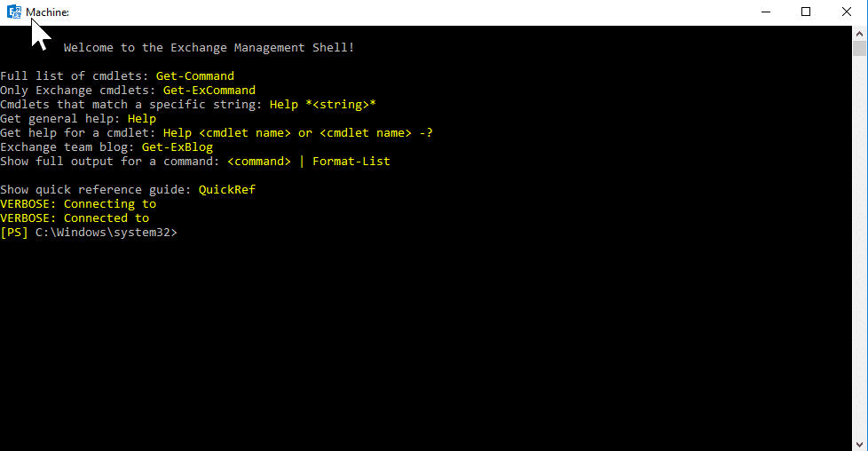
Task: Click the Get-ExBlog command text
Action: point(178,147)
